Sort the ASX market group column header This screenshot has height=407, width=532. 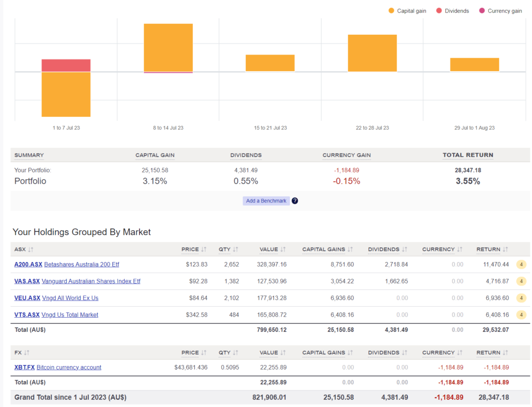point(31,250)
